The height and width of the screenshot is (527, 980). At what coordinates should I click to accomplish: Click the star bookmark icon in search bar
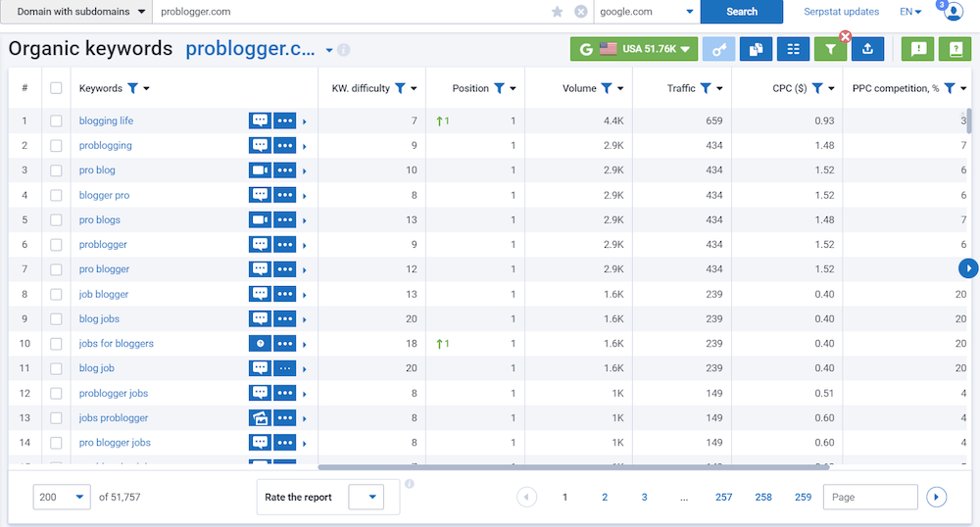(558, 12)
